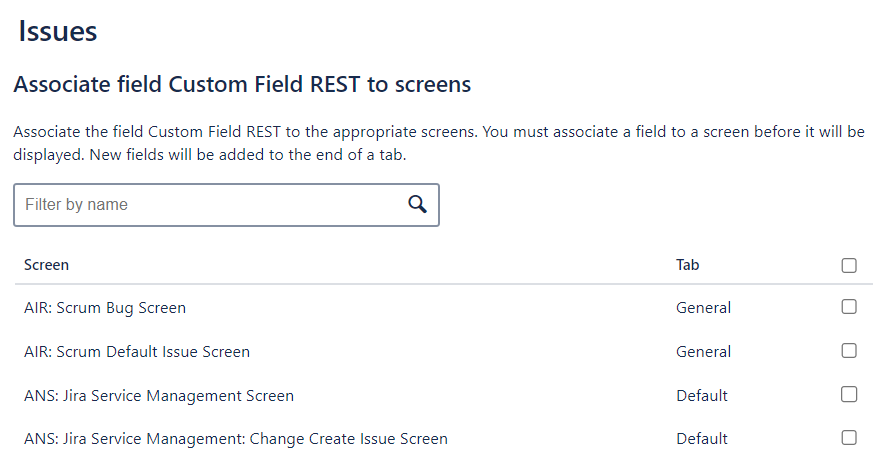Click the Tab column header
This screenshot has width=888, height=456.
[688, 265]
